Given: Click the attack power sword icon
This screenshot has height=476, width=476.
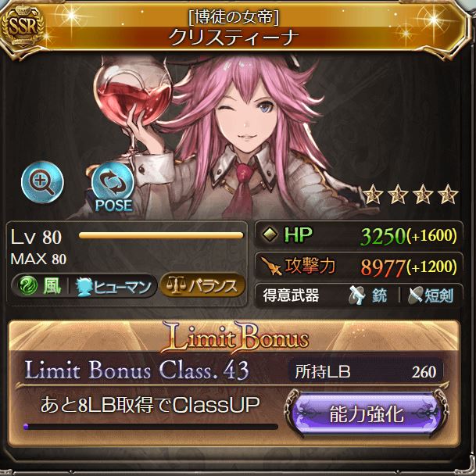Looking at the screenshot, I should 271,266.
